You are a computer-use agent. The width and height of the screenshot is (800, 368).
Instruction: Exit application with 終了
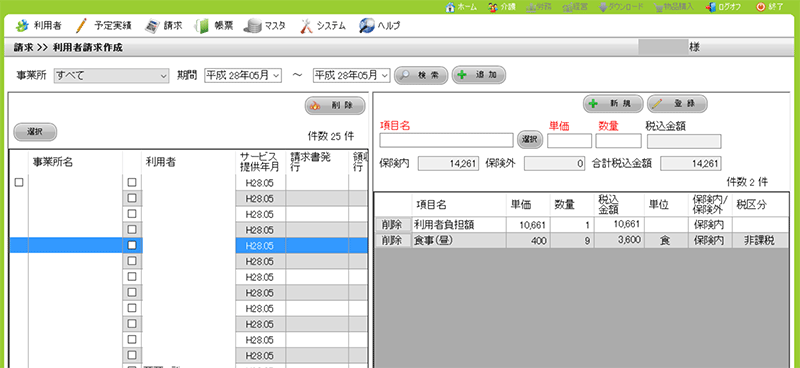(x=769, y=7)
